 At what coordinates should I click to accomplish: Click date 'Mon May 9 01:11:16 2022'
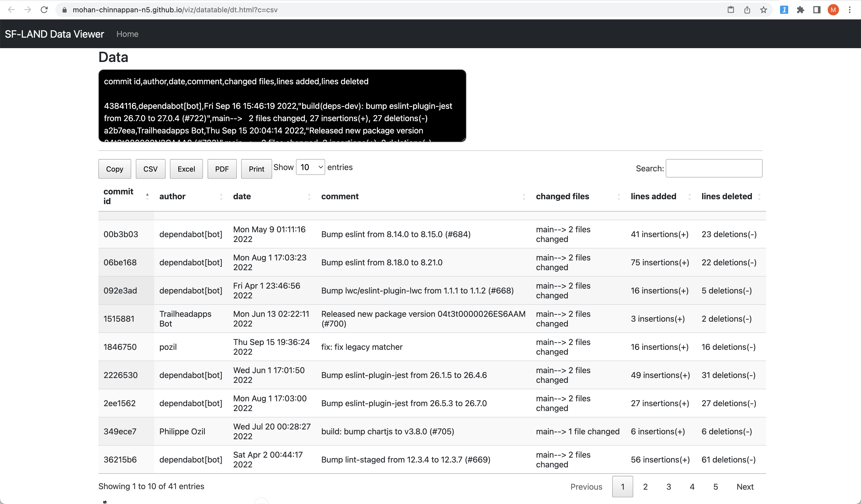[269, 234]
